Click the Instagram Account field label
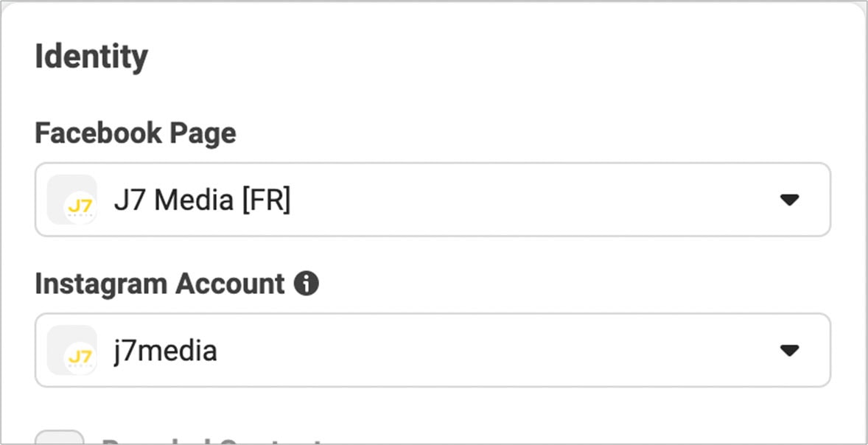Image resolution: width=868 pixels, height=445 pixels. tap(159, 284)
